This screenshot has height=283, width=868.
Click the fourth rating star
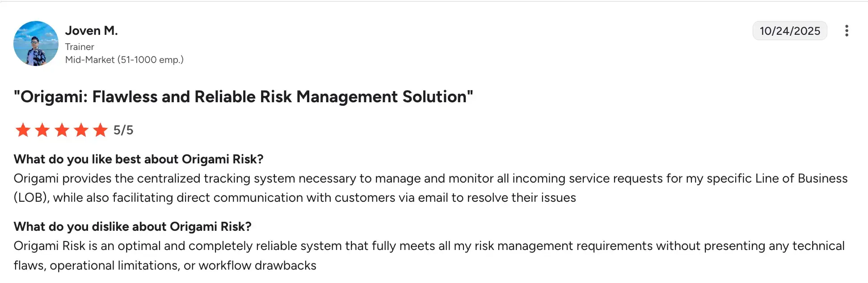point(81,130)
